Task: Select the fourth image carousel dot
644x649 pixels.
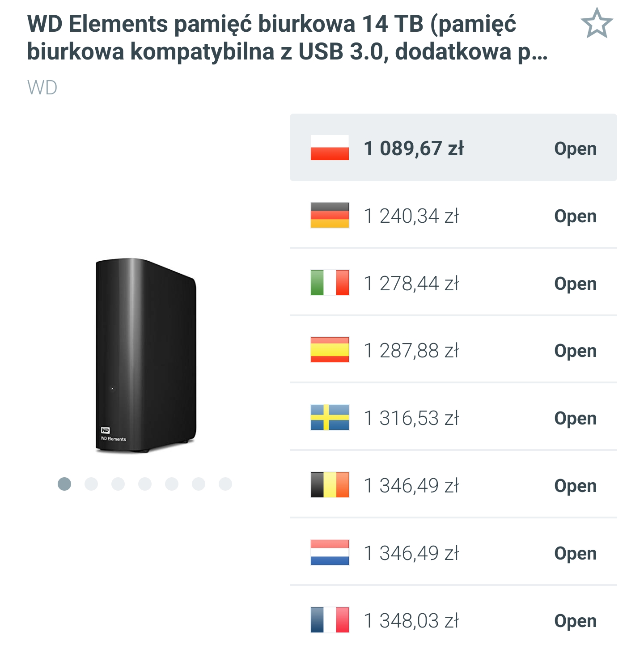Action: tap(145, 484)
